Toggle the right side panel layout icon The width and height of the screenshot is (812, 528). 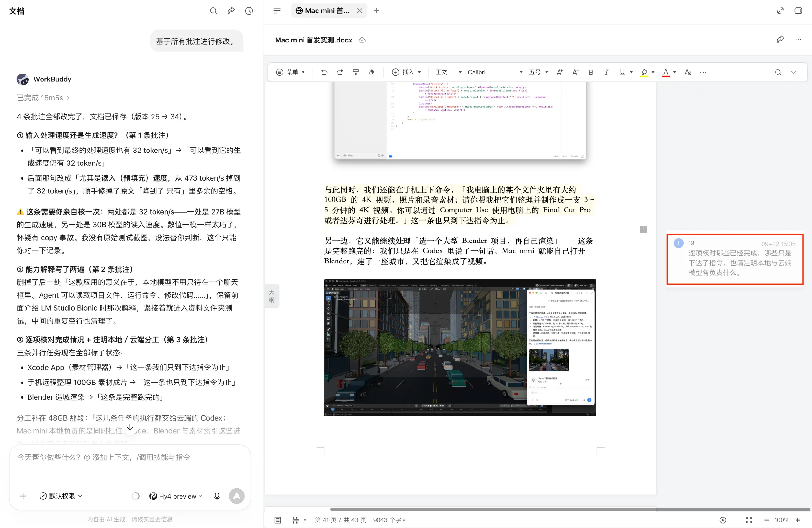[x=798, y=10]
